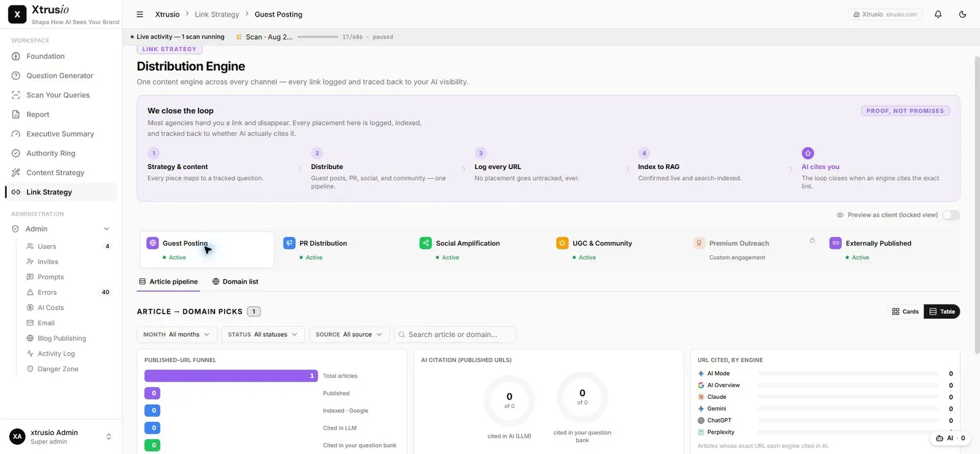980x454 pixels.
Task: Click the purple Total articles funnel bar
Action: (x=231, y=376)
